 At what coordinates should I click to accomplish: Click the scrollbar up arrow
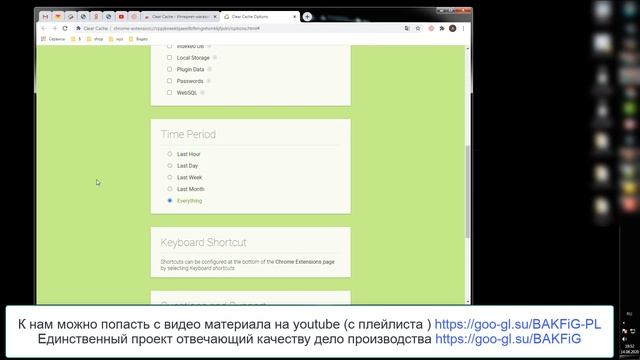(467, 49)
